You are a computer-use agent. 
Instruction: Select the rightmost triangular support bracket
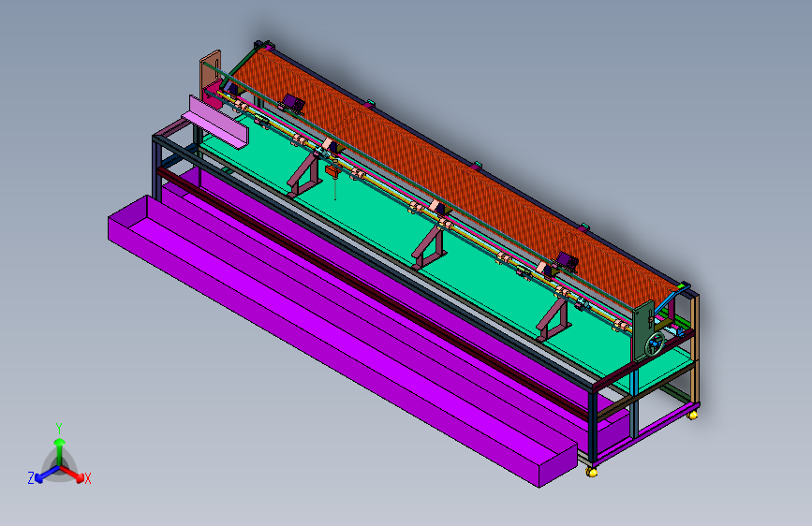tap(554, 320)
